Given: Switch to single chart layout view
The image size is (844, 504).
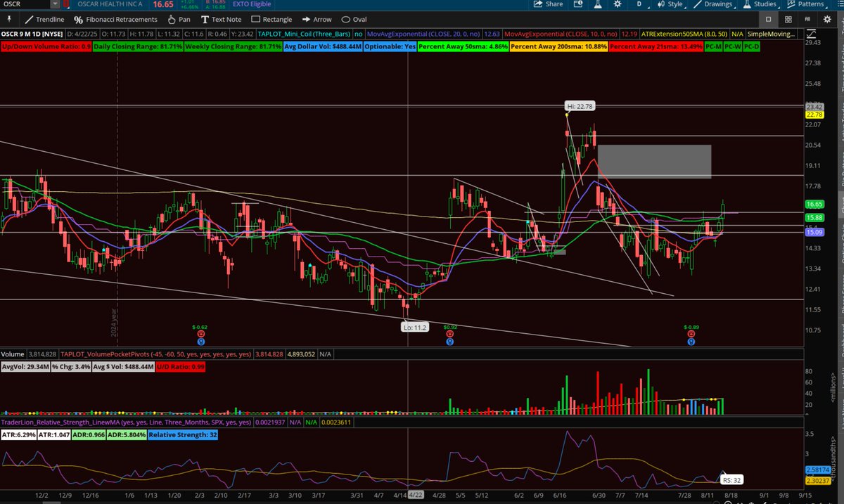Looking at the screenshot, I should tap(769, 19).
